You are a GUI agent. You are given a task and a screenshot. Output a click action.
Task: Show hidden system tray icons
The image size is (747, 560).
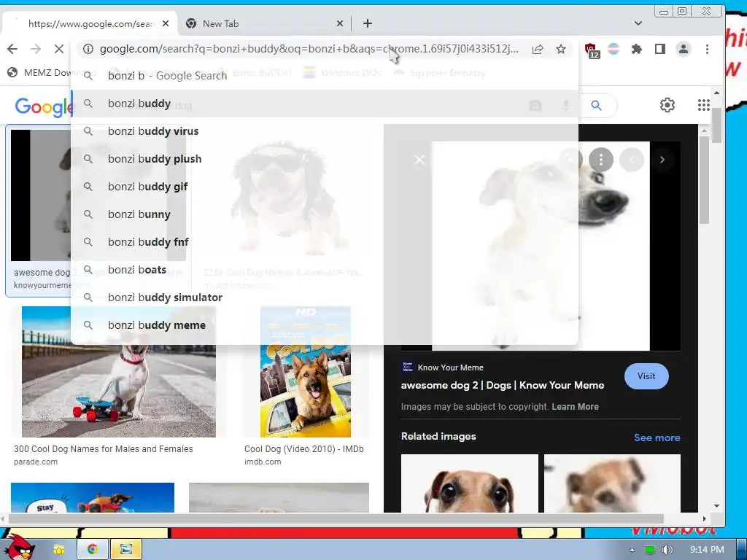(x=632, y=550)
